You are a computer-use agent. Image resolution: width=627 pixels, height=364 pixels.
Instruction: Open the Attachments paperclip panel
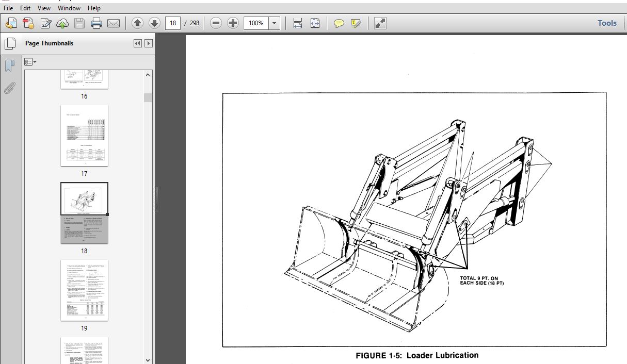(x=9, y=88)
